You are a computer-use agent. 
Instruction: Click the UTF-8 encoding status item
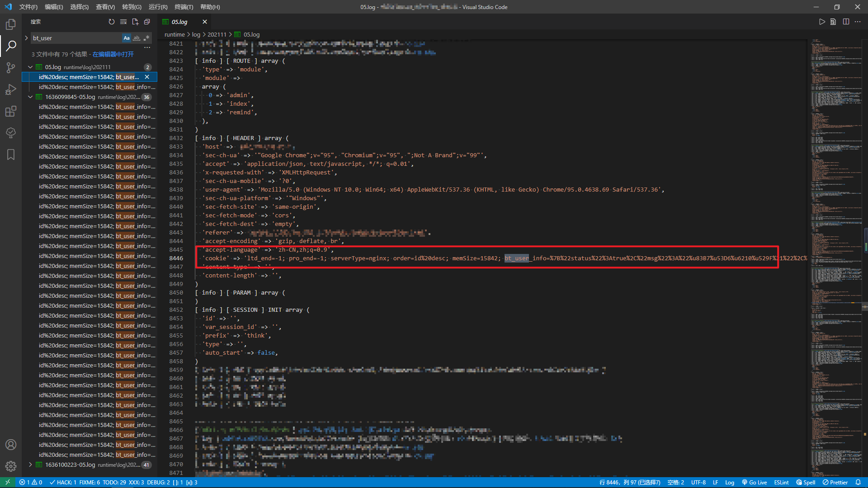pos(698,482)
